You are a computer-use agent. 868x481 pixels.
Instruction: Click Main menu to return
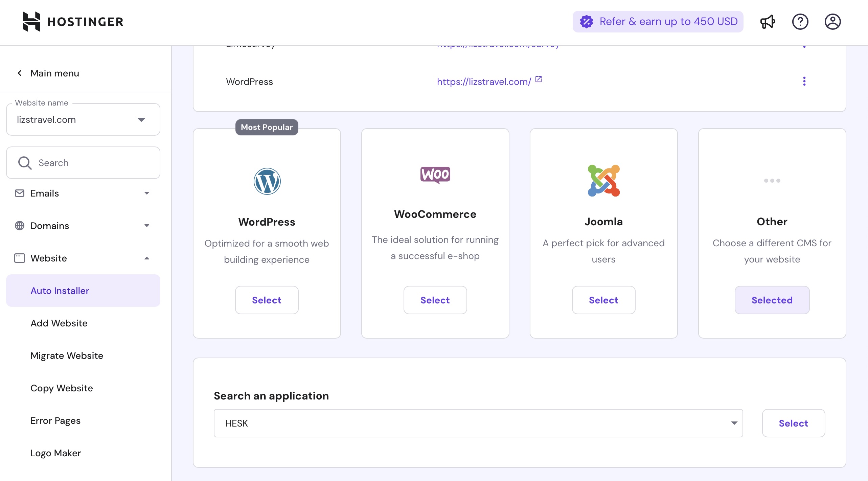[x=55, y=73]
